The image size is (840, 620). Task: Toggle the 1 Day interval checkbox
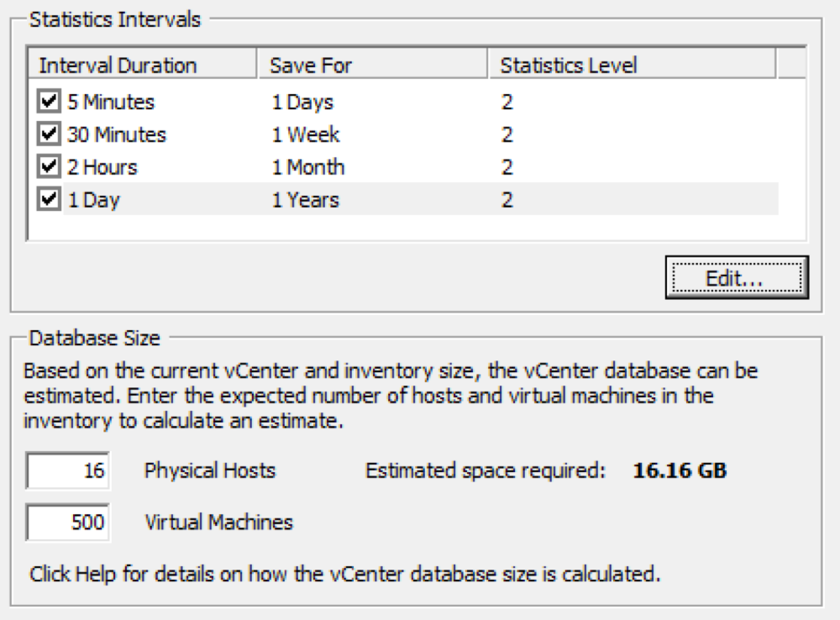(x=49, y=199)
